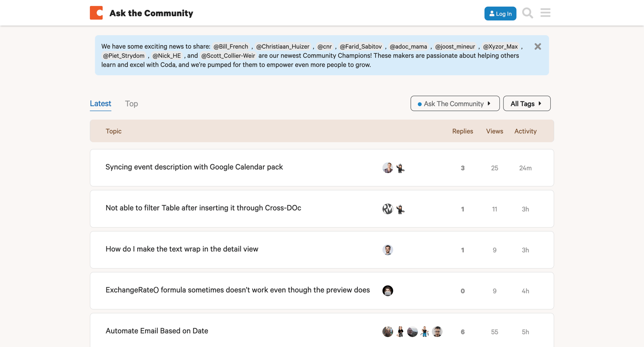Click the Log In button
Viewport: 644px width, 347px height.
point(500,14)
